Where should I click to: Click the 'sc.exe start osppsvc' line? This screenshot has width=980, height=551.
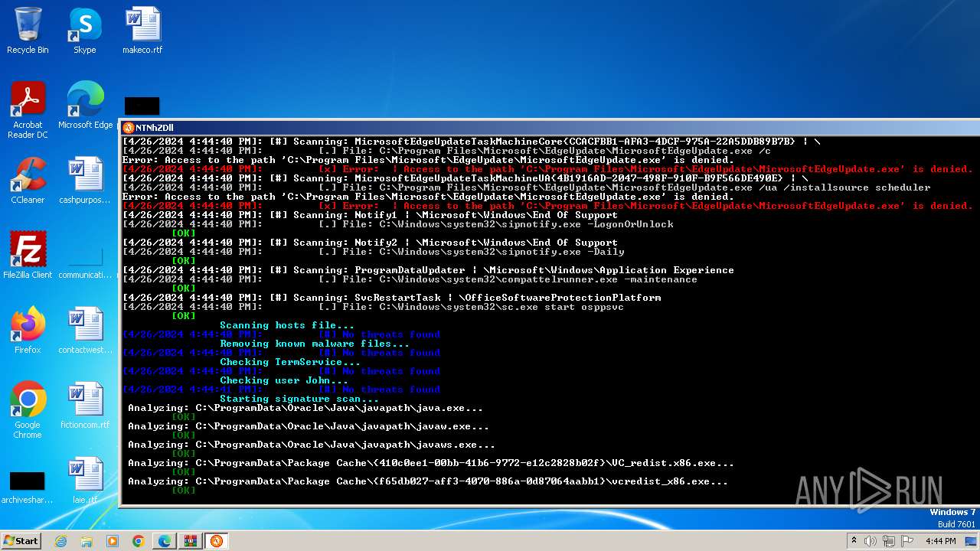374,307
